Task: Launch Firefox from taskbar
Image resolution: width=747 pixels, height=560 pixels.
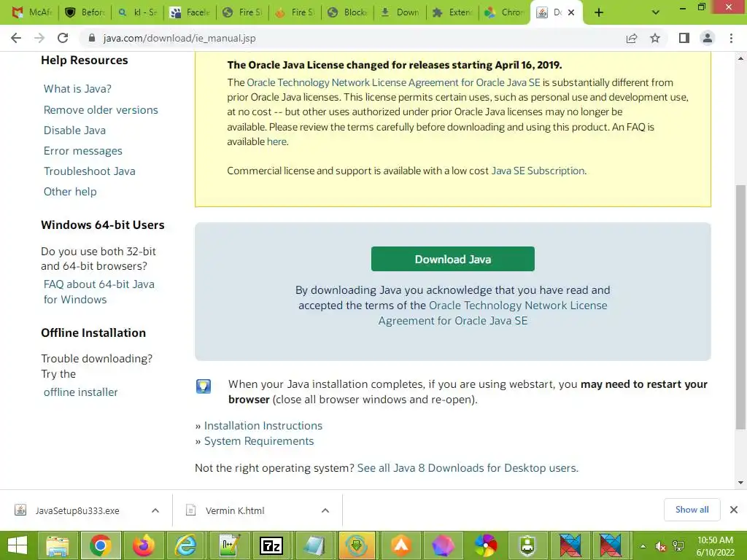Action: (x=144, y=545)
